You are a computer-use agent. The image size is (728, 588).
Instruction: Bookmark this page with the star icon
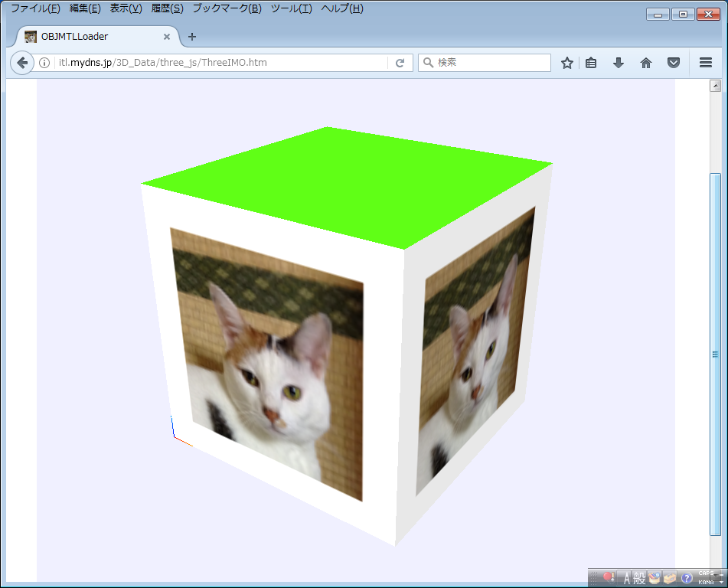coord(566,63)
